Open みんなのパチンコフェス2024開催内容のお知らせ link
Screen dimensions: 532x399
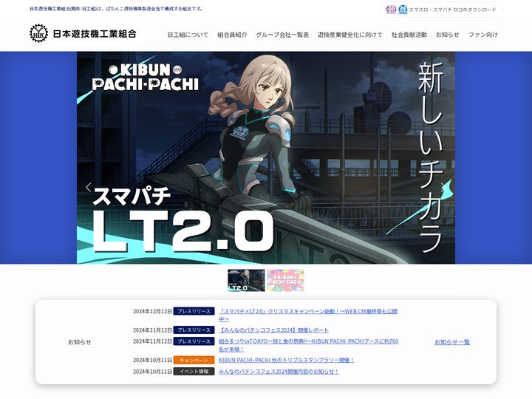[279, 372]
